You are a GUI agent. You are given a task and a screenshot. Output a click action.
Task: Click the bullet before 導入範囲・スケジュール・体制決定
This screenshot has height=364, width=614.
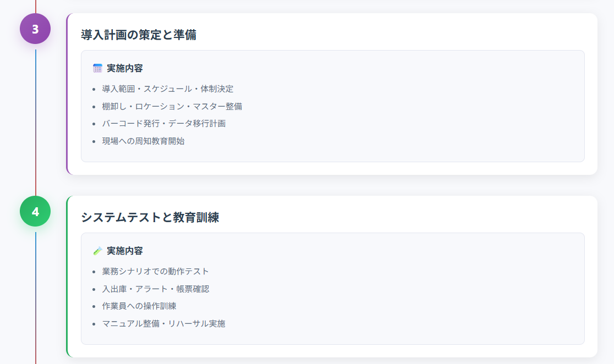tap(94, 89)
